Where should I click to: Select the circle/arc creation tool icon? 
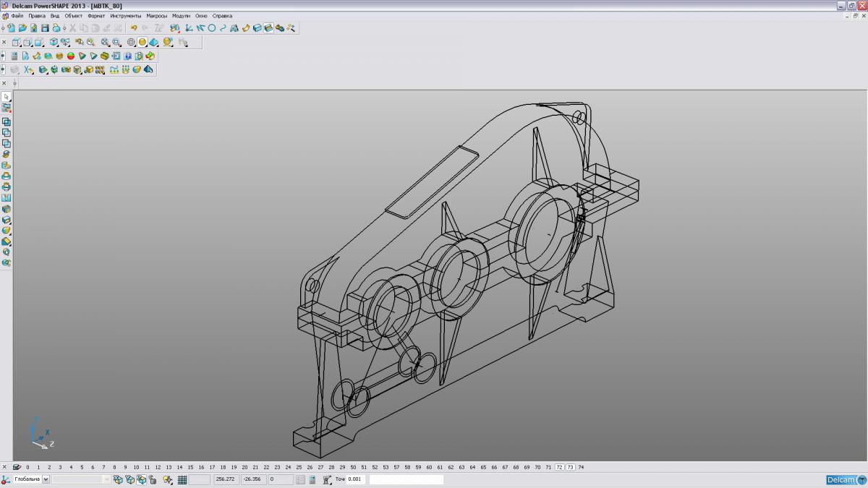(x=212, y=28)
